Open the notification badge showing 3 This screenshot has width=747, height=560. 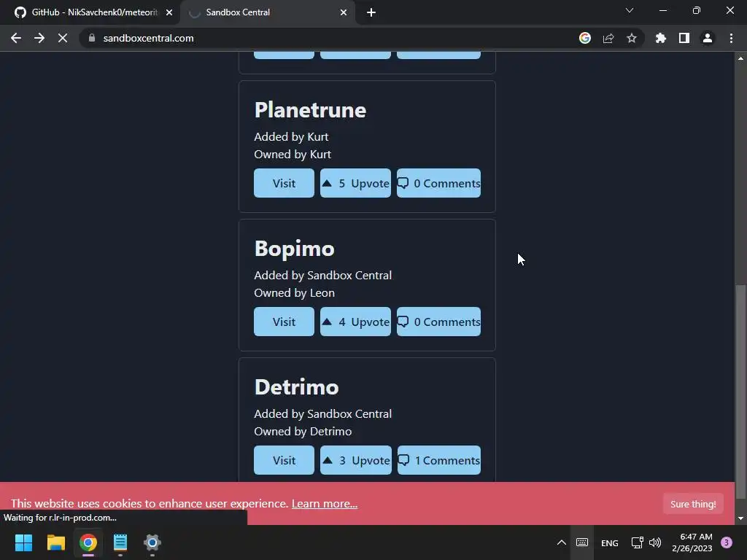(727, 542)
